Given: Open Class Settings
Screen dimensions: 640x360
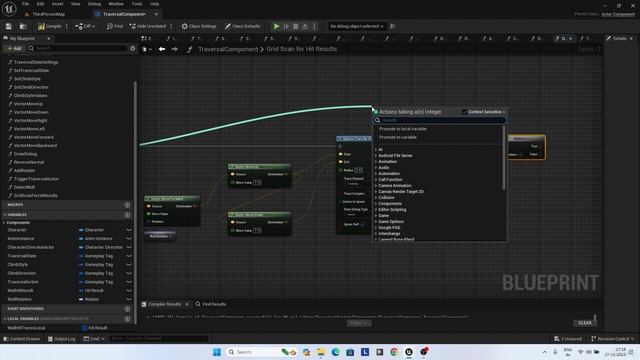Looking at the screenshot, I should (199, 26).
